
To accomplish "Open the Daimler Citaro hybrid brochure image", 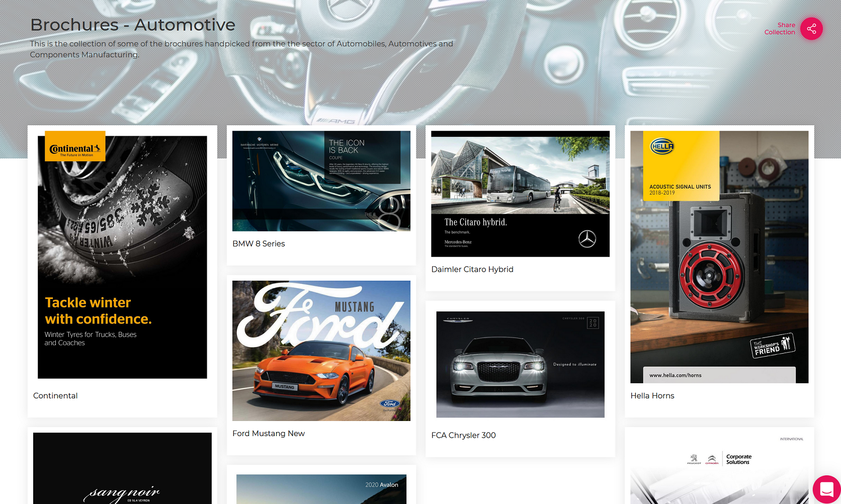I will click(x=520, y=194).
